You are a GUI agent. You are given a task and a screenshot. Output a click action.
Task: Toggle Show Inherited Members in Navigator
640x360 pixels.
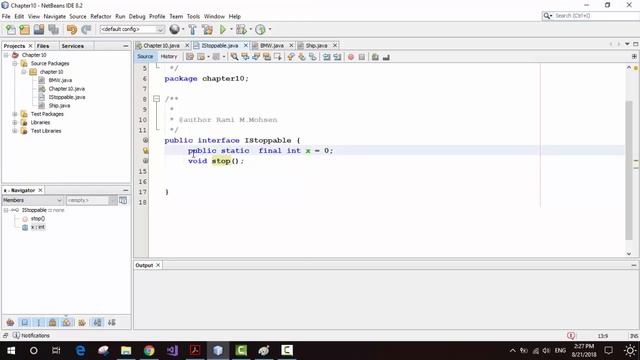tap(10, 322)
